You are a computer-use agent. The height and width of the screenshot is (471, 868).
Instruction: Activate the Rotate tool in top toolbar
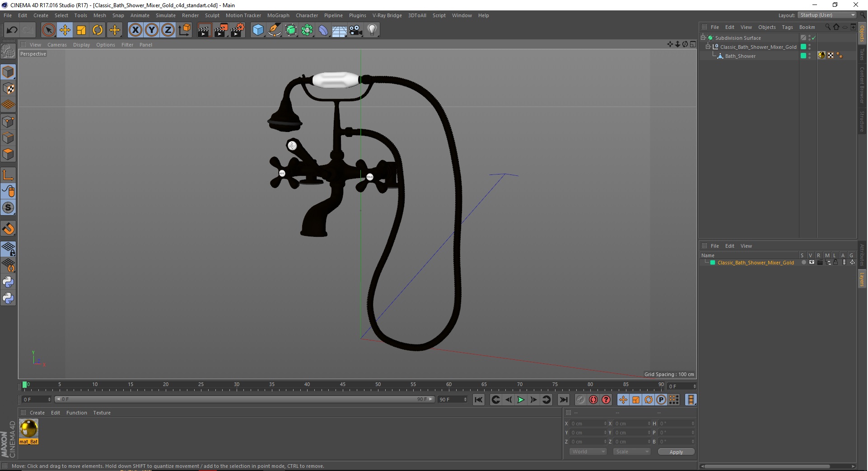tap(98, 30)
